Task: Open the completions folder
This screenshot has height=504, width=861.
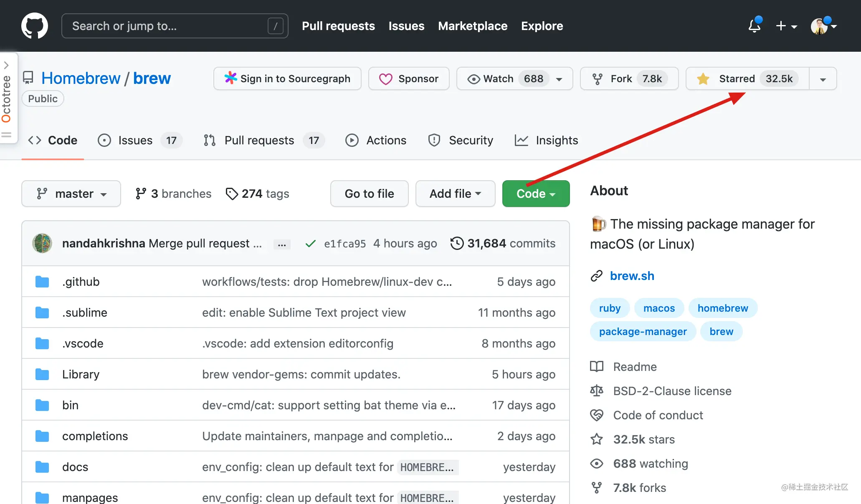Action: (x=95, y=436)
